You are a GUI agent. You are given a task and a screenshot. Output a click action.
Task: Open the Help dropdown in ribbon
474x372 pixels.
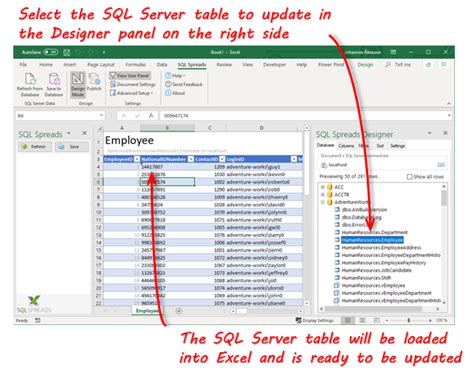point(175,76)
